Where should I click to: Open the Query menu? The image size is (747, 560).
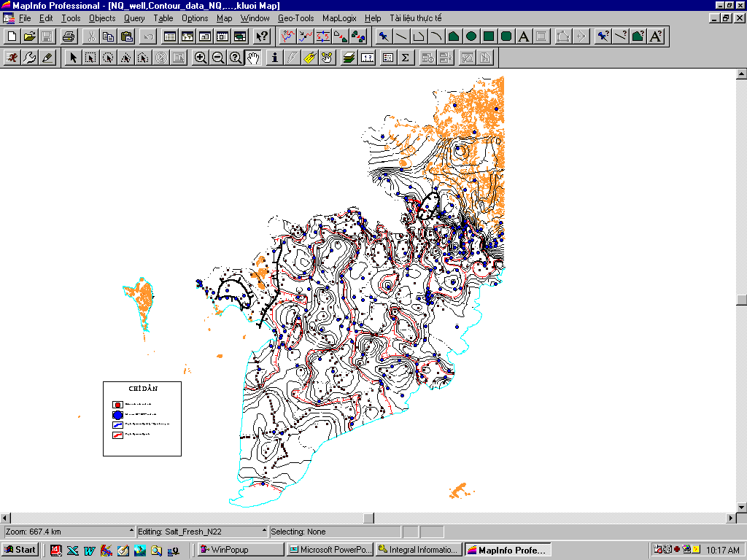134,17
